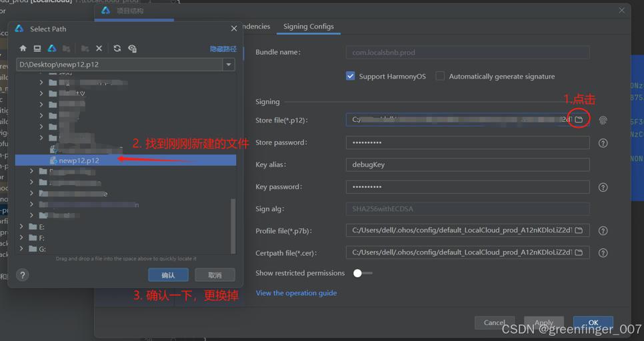Open help for Store password
The height and width of the screenshot is (341, 644).
coord(603,143)
